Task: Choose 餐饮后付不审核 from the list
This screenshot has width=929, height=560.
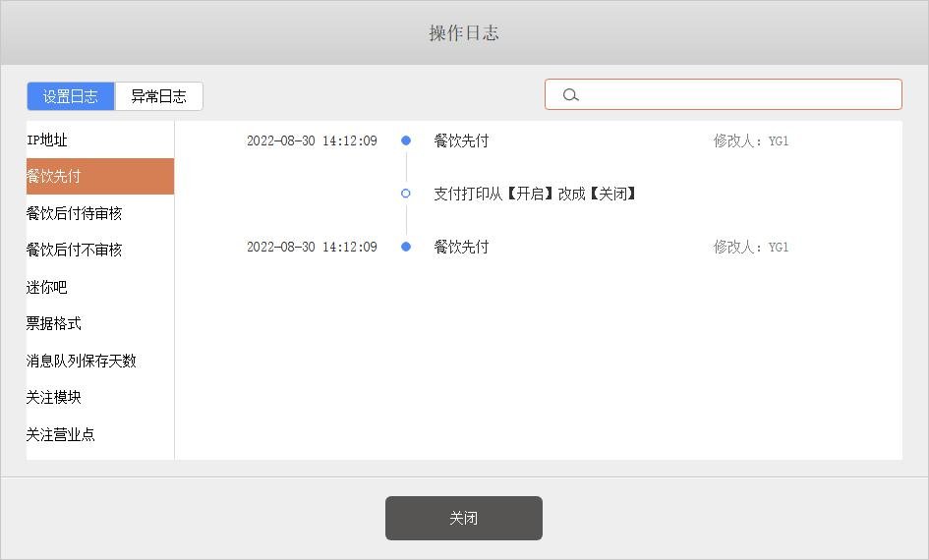Action: (75, 251)
